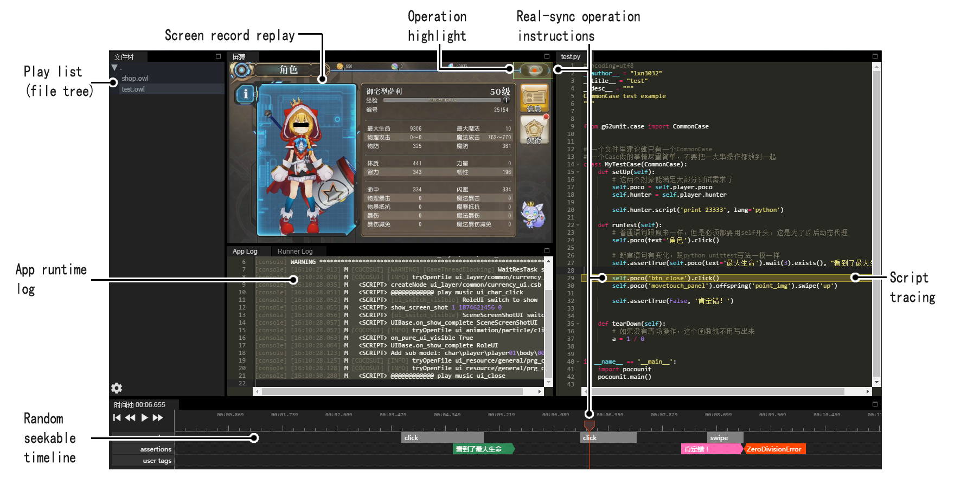Image resolution: width=980 pixels, height=484 pixels.
Task: Click the character portrait in game screen
Action: click(306, 161)
